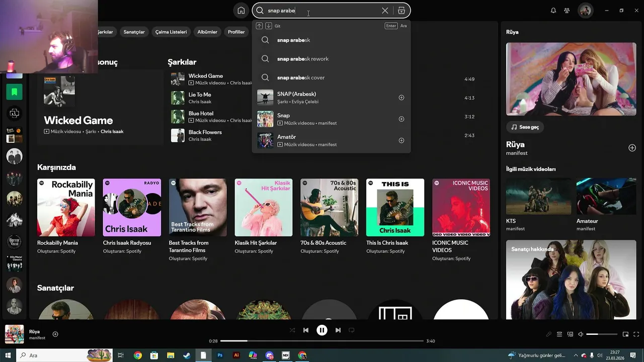Image resolution: width=644 pixels, height=362 pixels.
Task: Open the now-playing Rüya album cover
Action: click(x=15, y=334)
